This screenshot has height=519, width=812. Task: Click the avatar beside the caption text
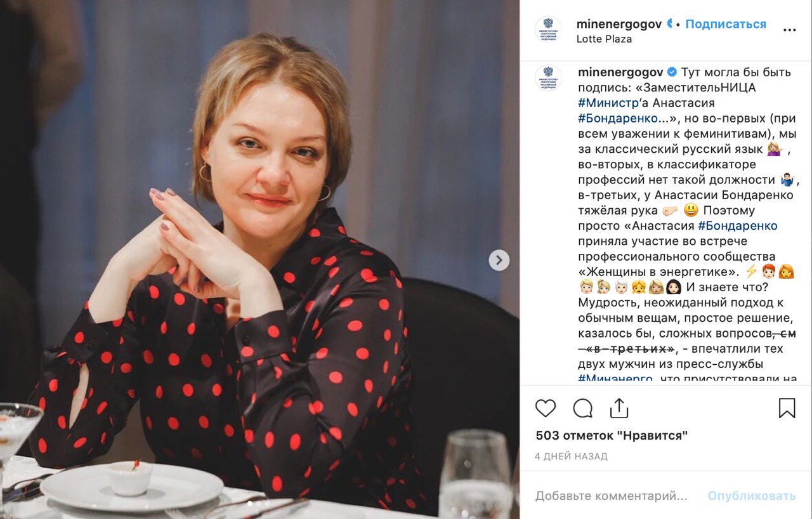point(548,77)
